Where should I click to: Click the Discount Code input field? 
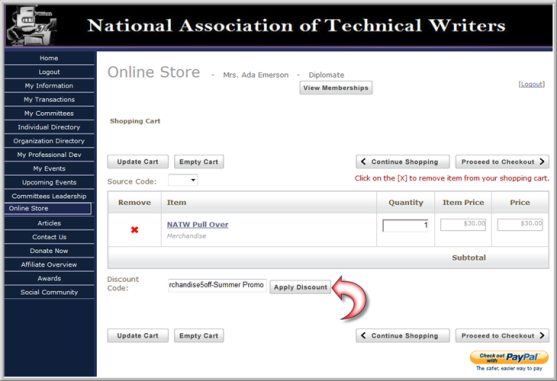pyautogui.click(x=217, y=285)
